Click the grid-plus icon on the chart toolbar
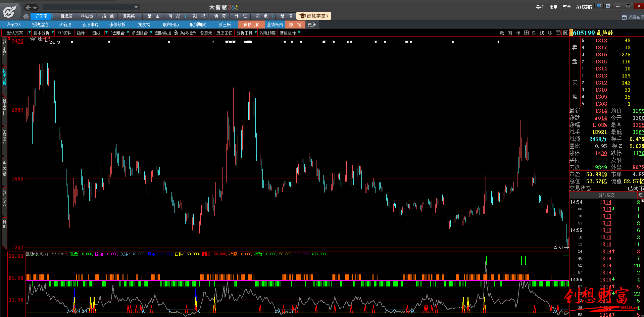 [526, 33]
